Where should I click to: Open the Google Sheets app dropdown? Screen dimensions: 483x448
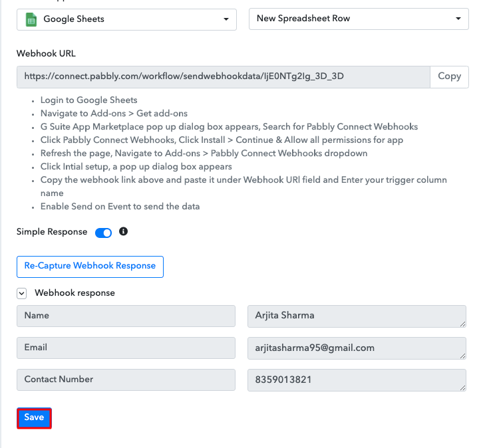pyautogui.click(x=126, y=19)
